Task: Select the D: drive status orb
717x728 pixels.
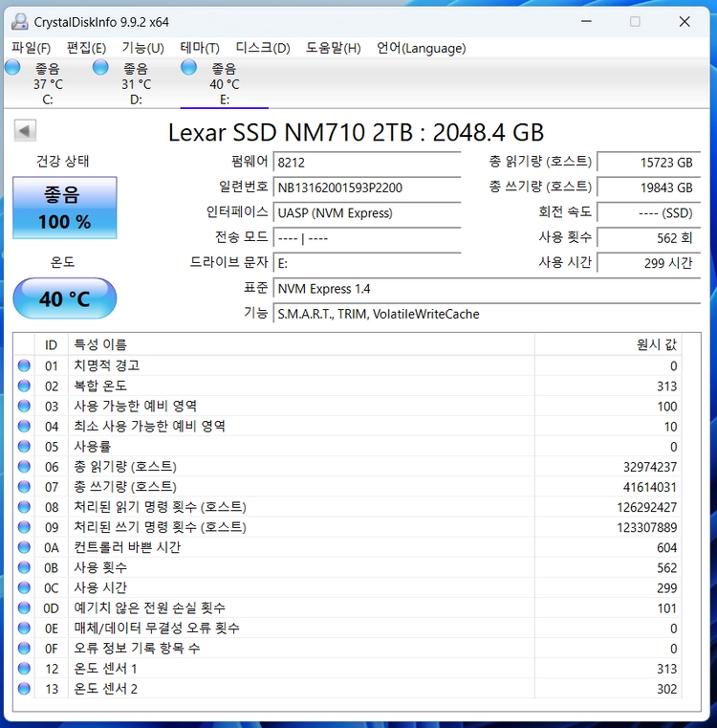Action: click(x=100, y=67)
